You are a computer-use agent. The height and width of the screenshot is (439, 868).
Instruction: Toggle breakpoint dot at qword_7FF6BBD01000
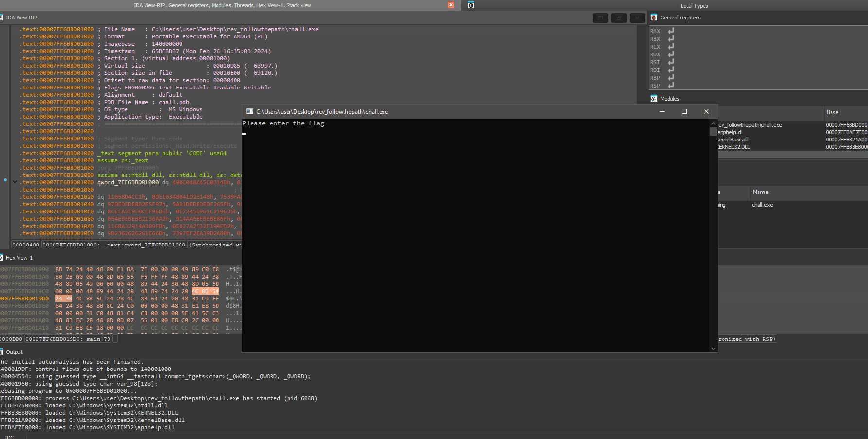point(5,180)
